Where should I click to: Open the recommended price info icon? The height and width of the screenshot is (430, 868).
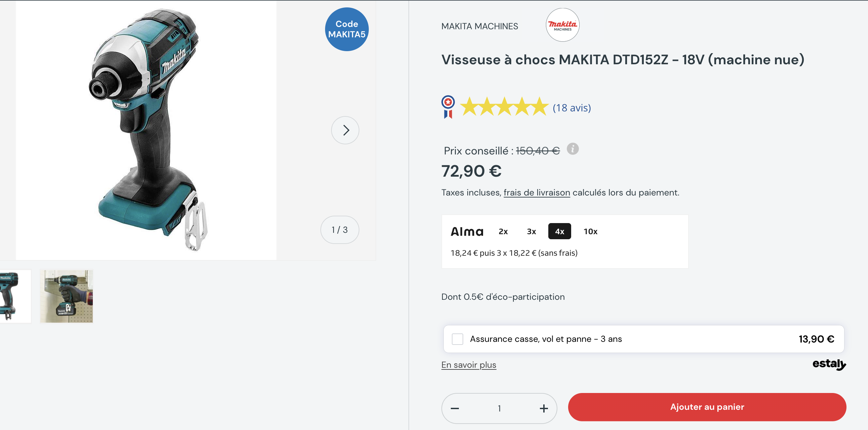(x=573, y=149)
